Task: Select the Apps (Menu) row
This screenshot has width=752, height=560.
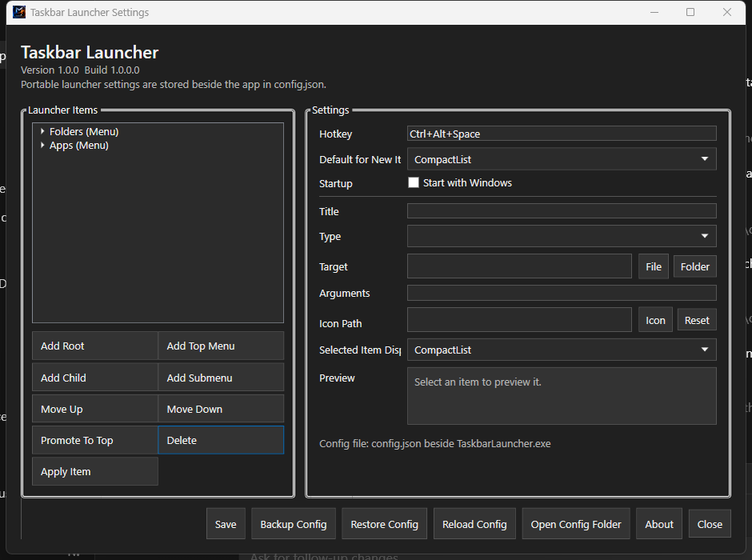Action: [79, 146]
